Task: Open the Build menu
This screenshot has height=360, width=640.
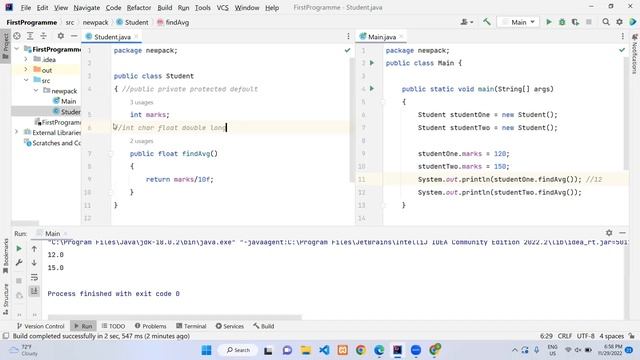Action: pos(164,8)
